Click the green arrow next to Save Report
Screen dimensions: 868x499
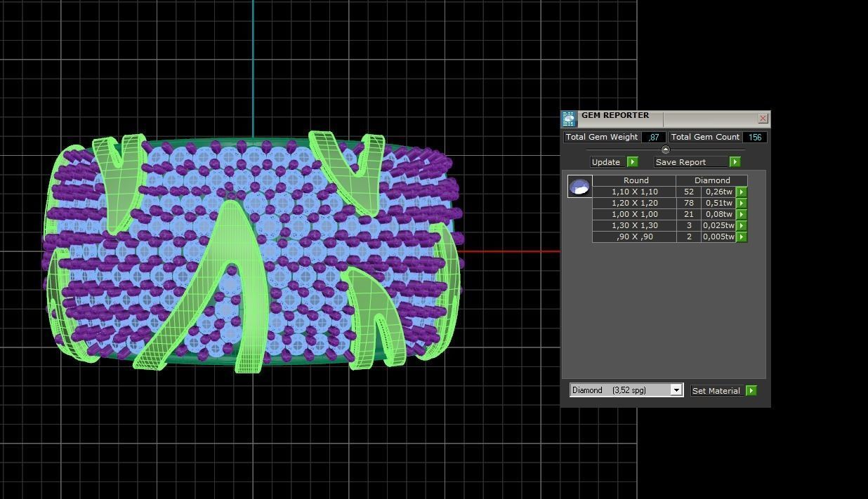coord(735,162)
